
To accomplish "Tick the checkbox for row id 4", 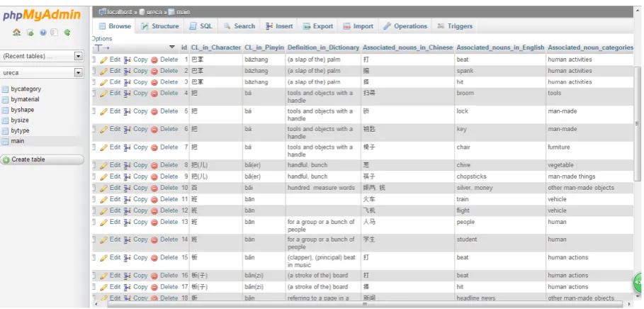I will [x=94, y=94].
